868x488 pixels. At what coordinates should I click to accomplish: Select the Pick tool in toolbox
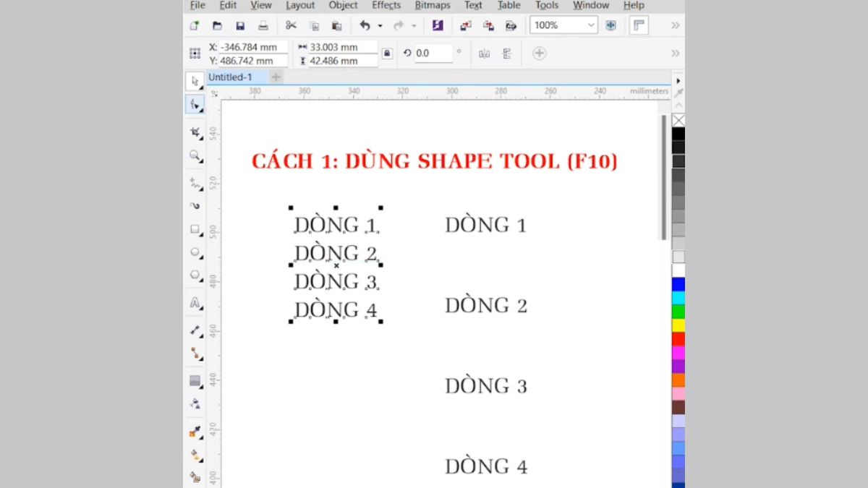coord(195,82)
